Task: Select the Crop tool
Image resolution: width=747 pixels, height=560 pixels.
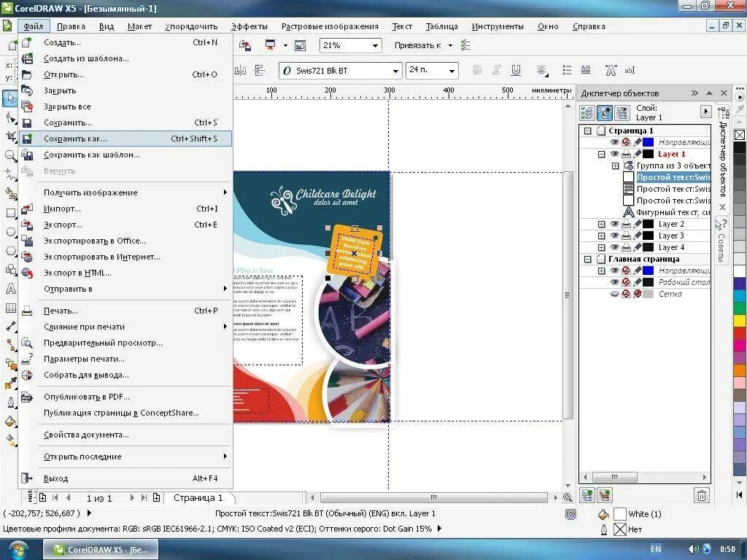Action: [10, 136]
